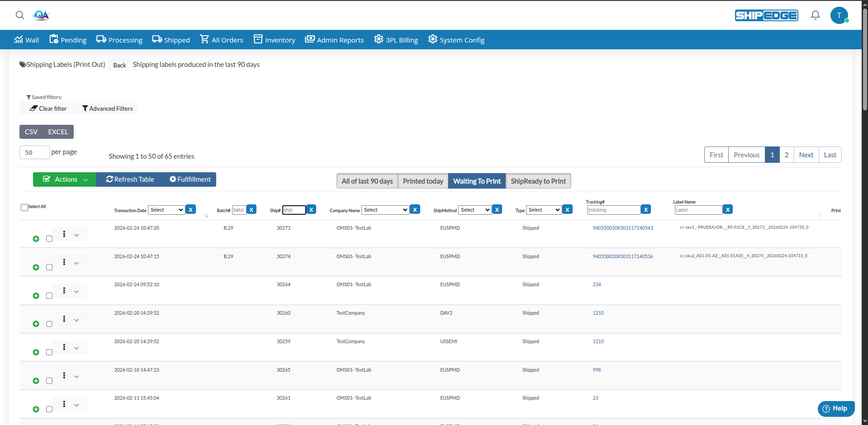The height and width of the screenshot is (425, 868).
Task: Tick the Select All checkbox
Action: tap(24, 207)
